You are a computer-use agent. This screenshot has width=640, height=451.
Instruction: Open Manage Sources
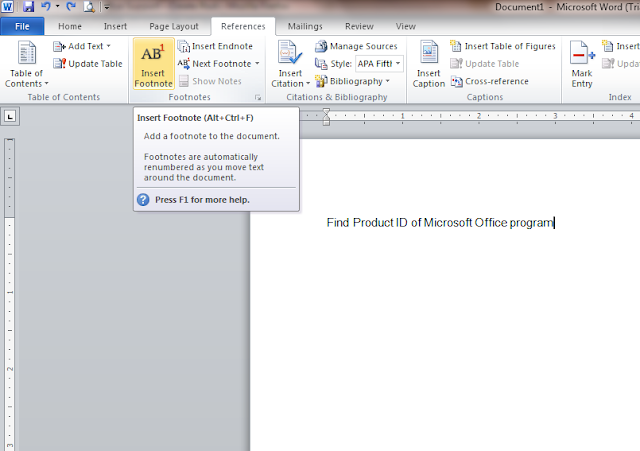coord(356,46)
